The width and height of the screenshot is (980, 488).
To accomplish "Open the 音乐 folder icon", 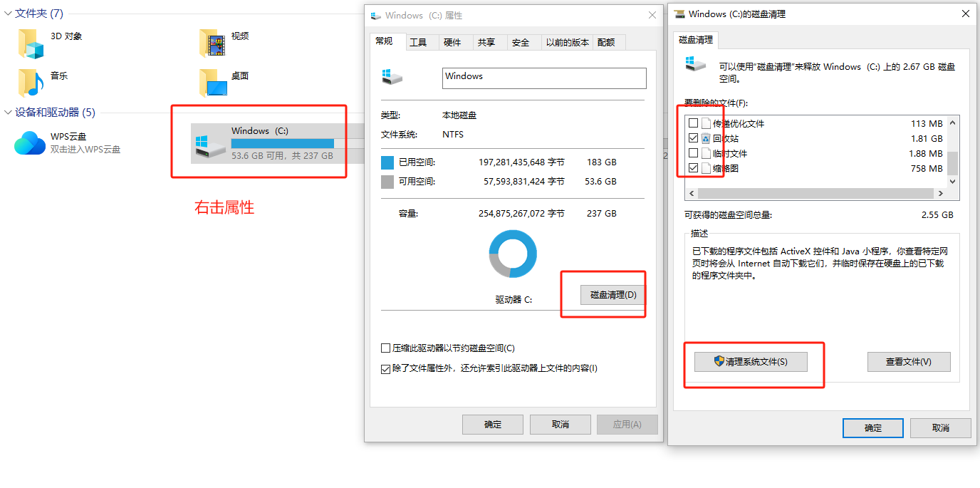I will (31, 83).
